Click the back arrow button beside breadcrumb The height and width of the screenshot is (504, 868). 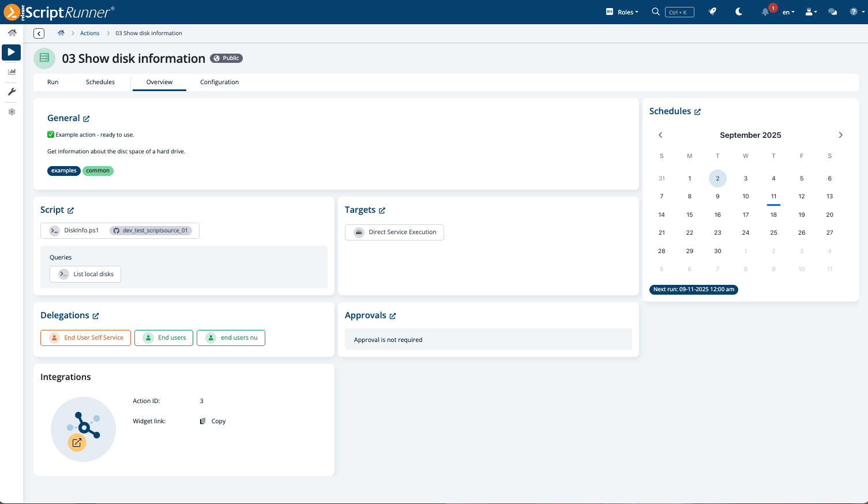click(39, 33)
